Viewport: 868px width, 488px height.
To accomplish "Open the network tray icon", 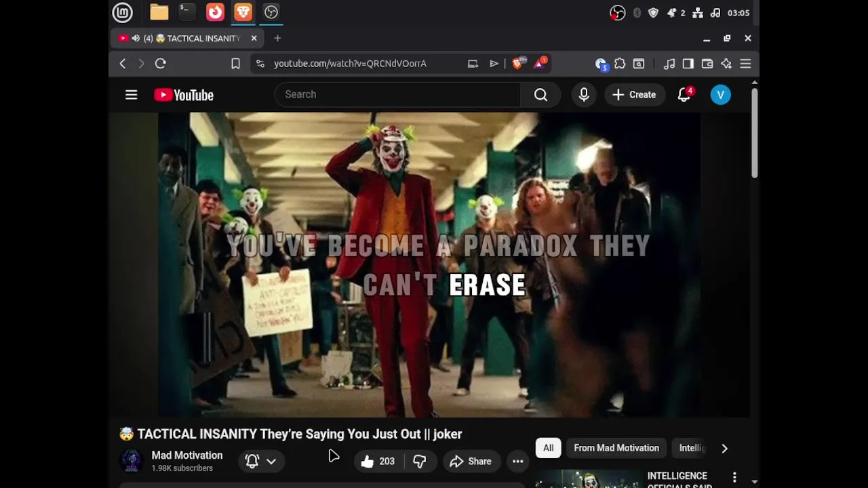I will tap(697, 13).
